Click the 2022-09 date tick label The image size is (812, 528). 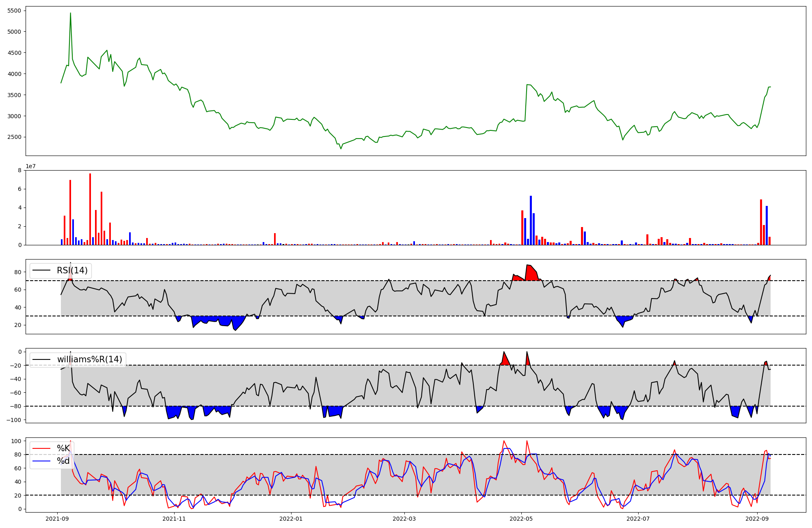click(757, 518)
